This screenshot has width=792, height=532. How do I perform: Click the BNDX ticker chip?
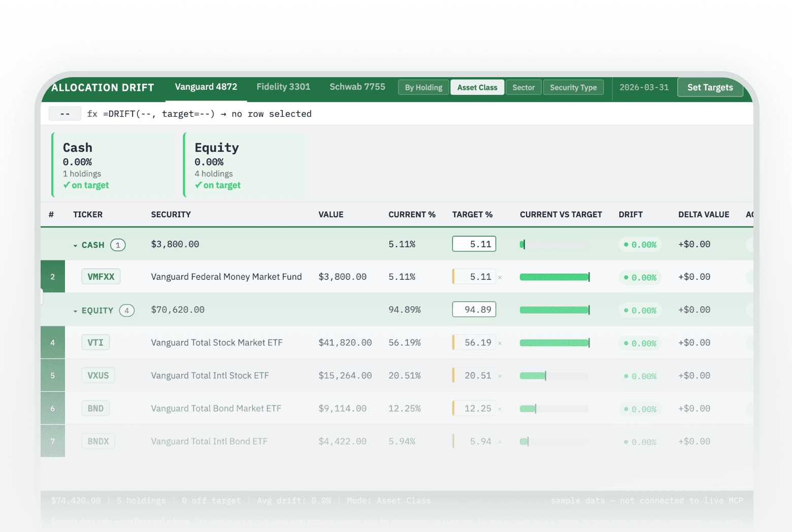(98, 441)
